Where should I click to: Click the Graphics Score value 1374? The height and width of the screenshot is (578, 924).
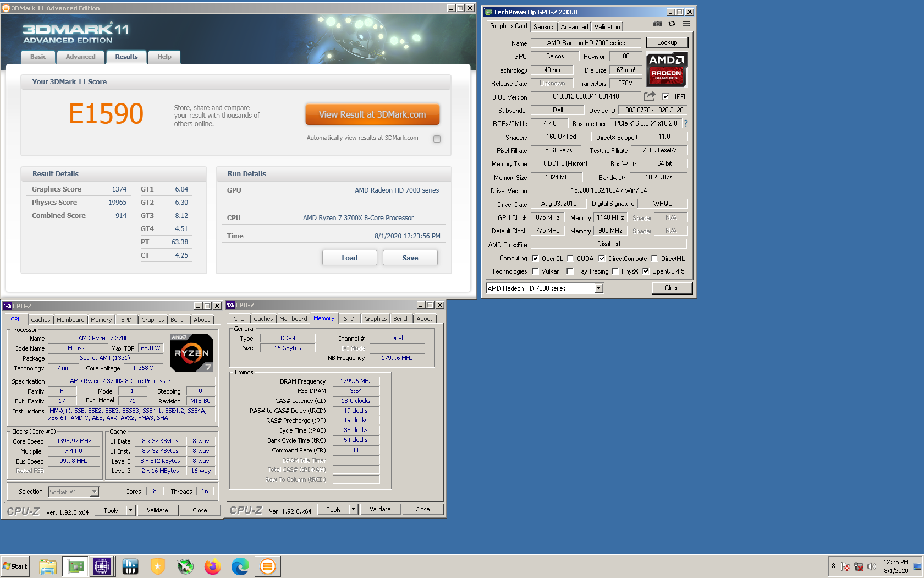[119, 189]
